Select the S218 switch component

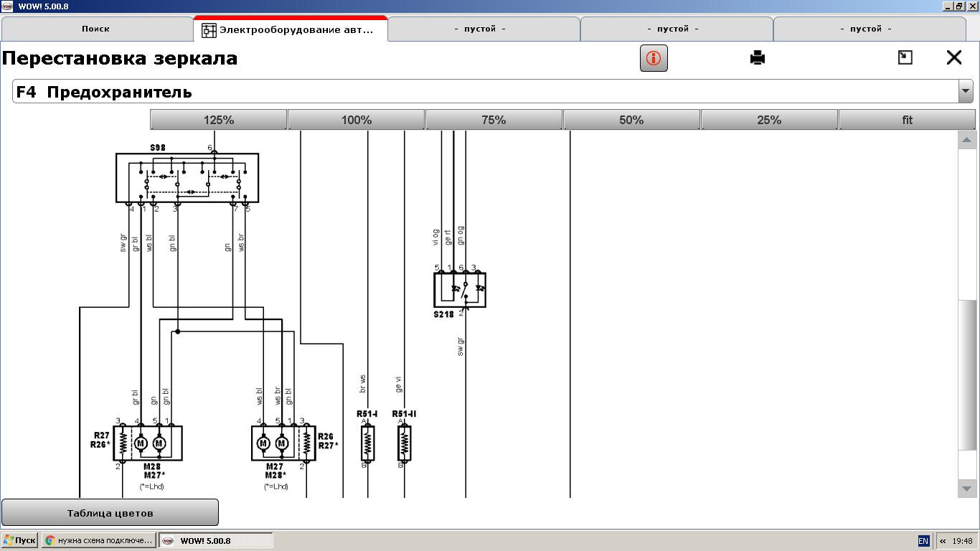pyautogui.click(x=460, y=290)
